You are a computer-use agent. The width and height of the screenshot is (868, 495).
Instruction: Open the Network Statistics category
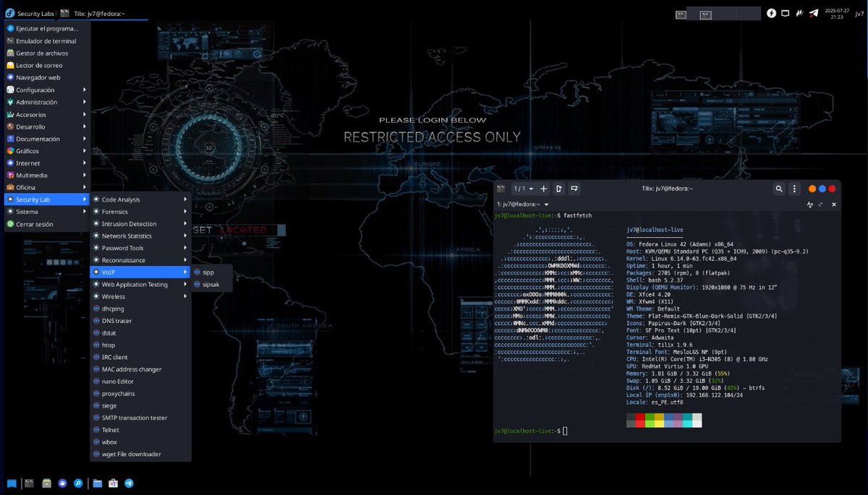140,236
